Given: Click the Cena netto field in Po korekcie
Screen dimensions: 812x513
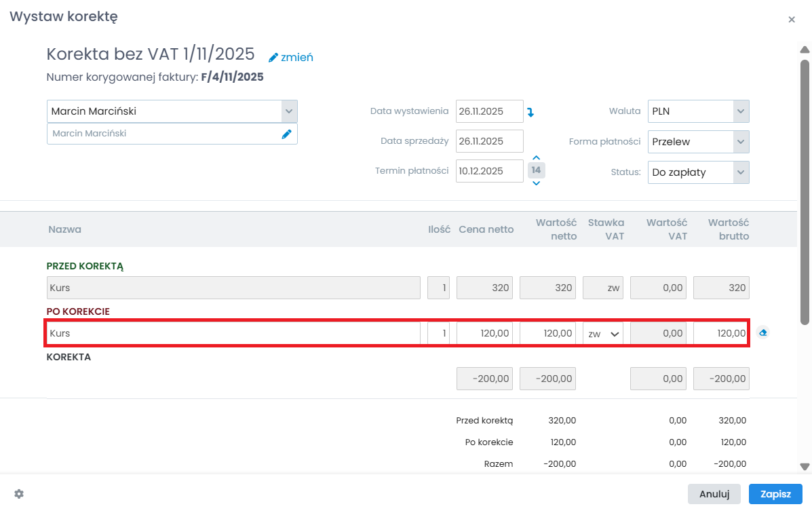Looking at the screenshot, I should pyautogui.click(x=484, y=334).
